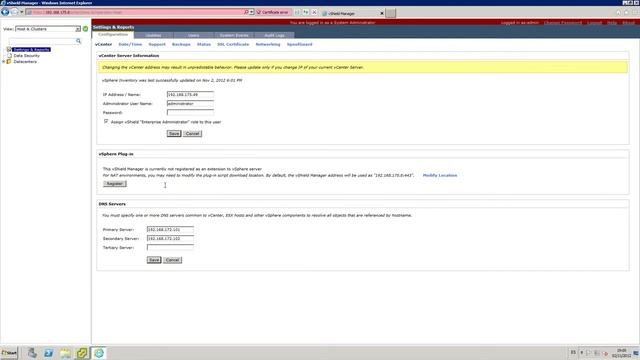Click the taskbar clock

click(x=621, y=353)
